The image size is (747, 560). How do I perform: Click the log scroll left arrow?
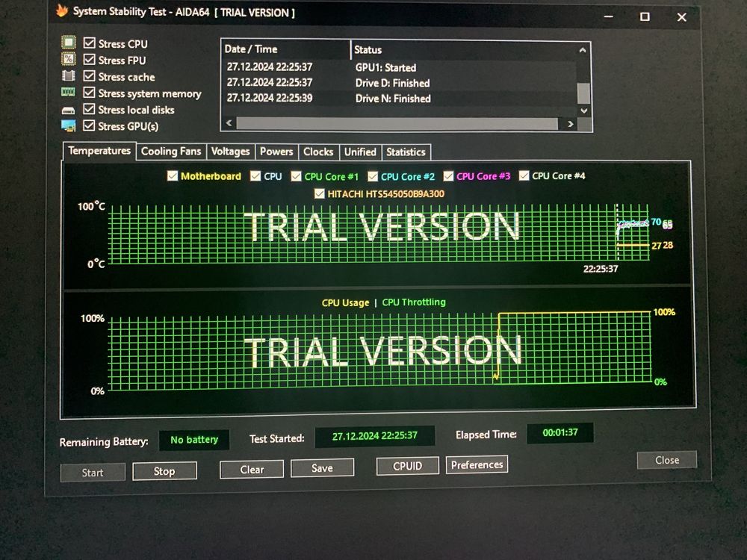click(229, 123)
